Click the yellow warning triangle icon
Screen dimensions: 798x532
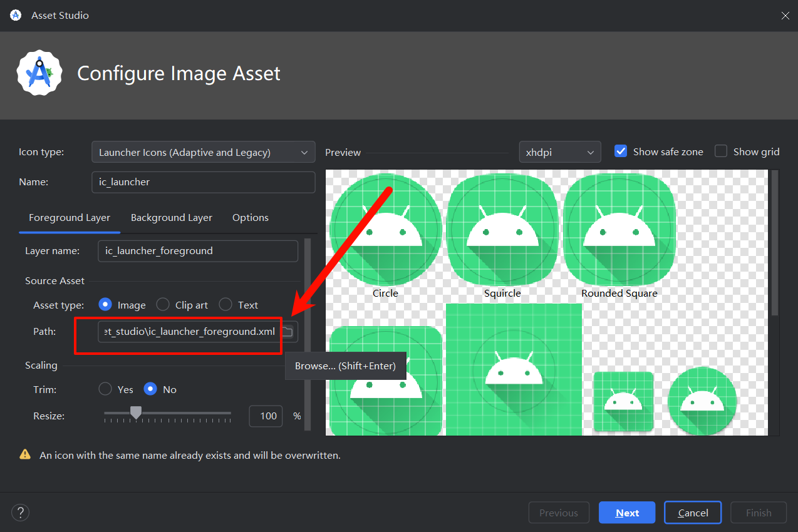25,454
